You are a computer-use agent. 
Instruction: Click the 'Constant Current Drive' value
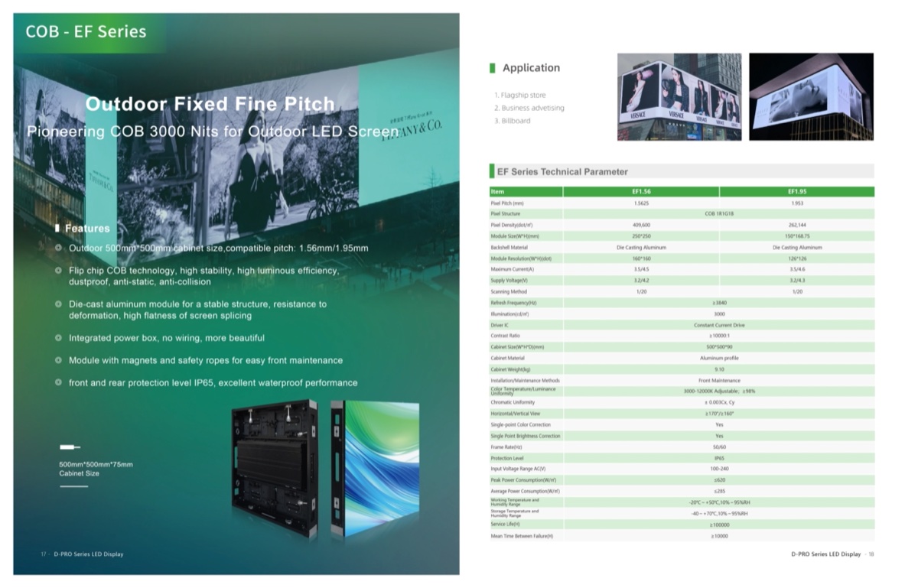point(719,325)
